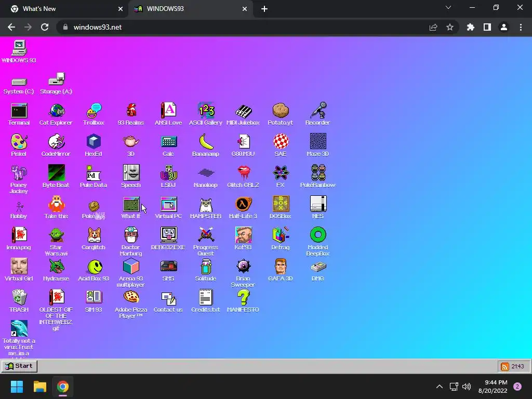This screenshot has width=532, height=399.
Task: Open a new browser tab
Action: [x=264, y=9]
